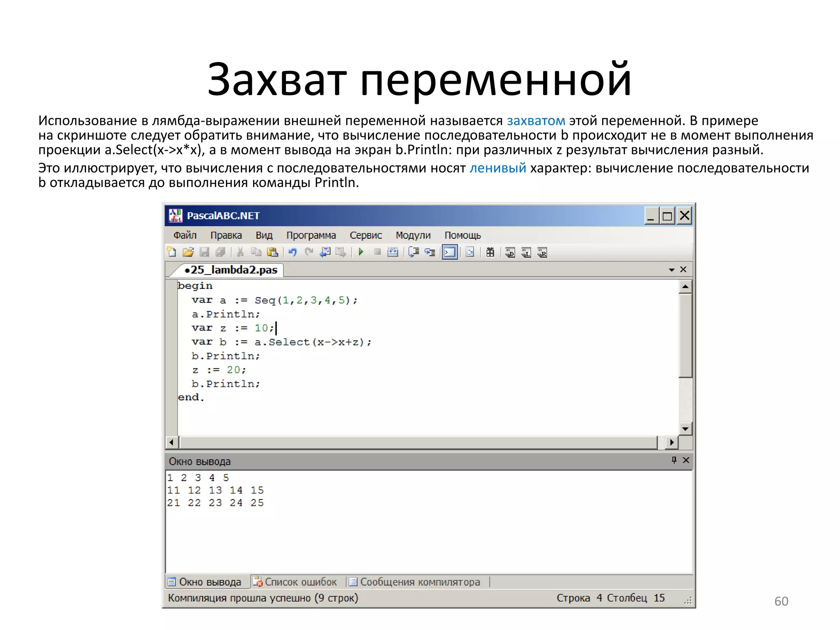Toggle the output window console button
The image size is (840, 630).
[x=450, y=252]
